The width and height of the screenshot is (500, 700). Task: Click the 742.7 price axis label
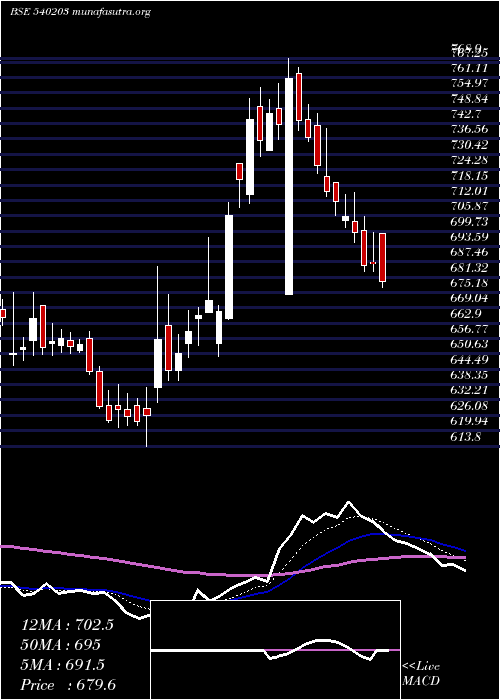tap(466, 113)
